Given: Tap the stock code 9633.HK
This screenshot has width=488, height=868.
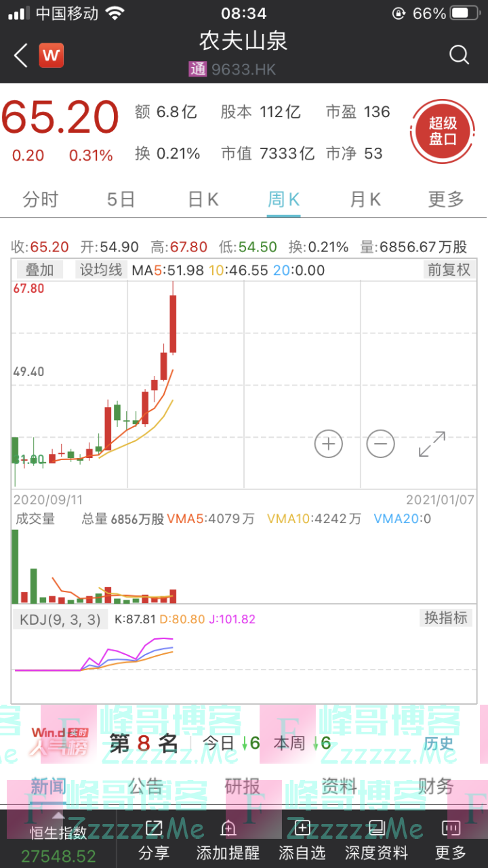Looking at the screenshot, I should 243,69.
